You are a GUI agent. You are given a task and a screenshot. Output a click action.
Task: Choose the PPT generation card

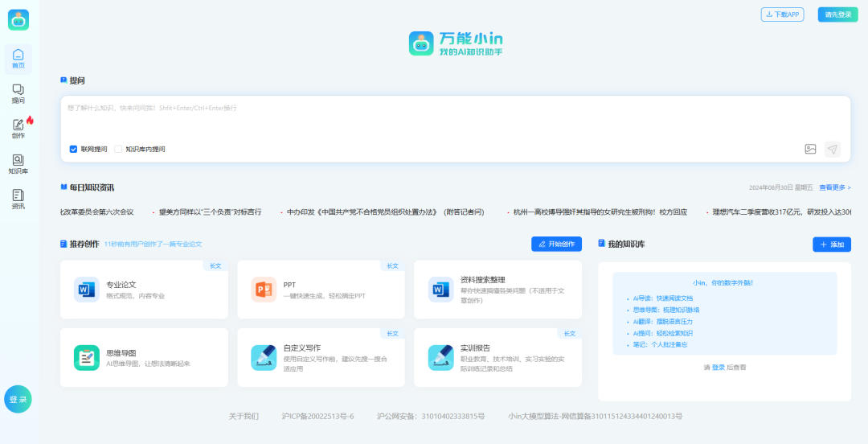(321, 290)
